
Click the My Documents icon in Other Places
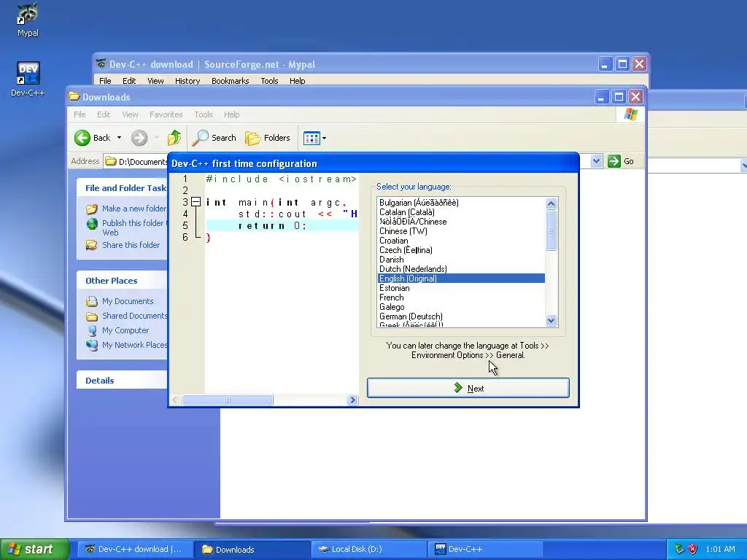click(92, 301)
